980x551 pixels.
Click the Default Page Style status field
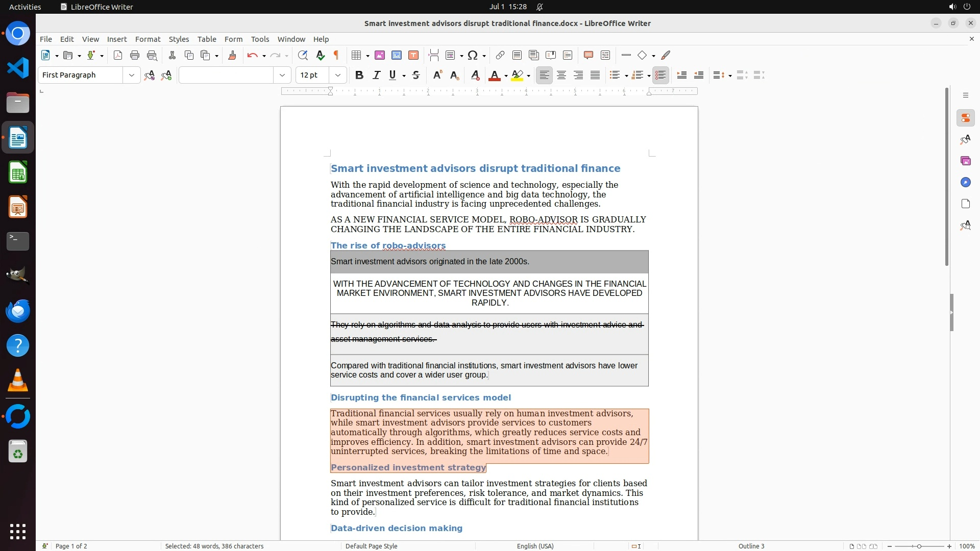pos(371,546)
